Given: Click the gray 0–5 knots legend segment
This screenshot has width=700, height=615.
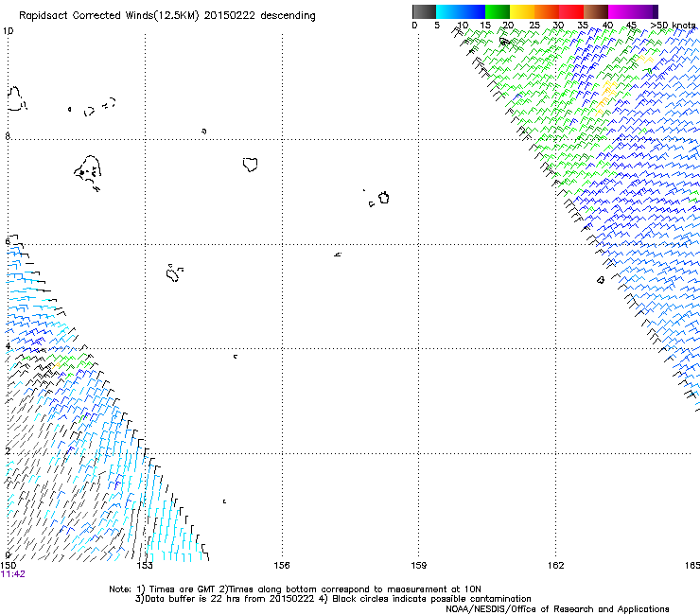Looking at the screenshot, I should pyautogui.click(x=424, y=11).
